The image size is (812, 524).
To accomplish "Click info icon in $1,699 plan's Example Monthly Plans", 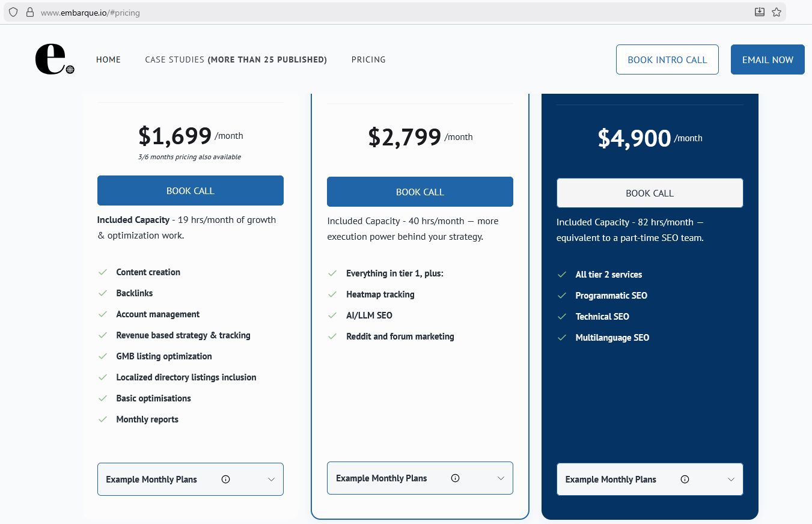I will [x=225, y=480].
